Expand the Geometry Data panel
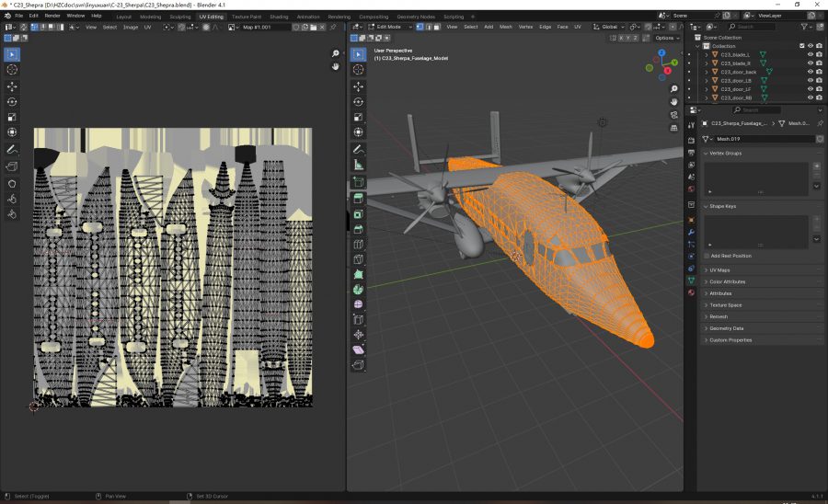 coord(726,328)
